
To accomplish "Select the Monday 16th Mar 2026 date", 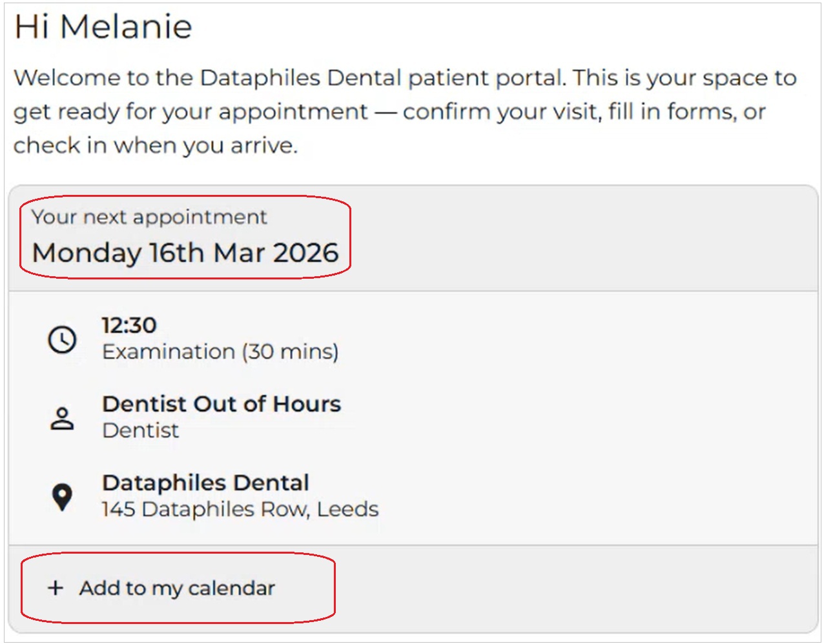I will [x=185, y=253].
